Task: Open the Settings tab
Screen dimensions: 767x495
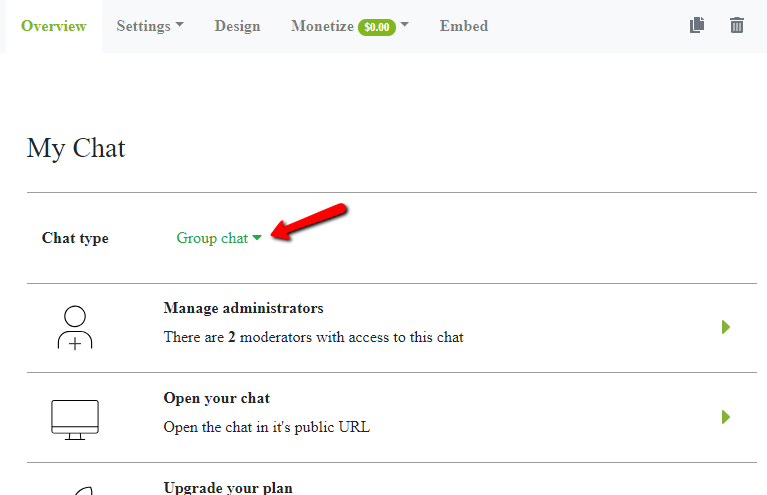Action: pos(143,26)
